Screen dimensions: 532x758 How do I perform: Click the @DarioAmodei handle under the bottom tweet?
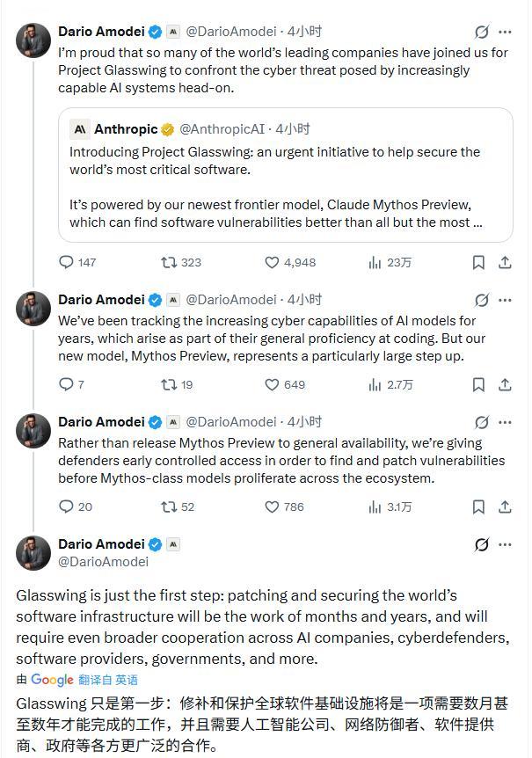(x=103, y=561)
